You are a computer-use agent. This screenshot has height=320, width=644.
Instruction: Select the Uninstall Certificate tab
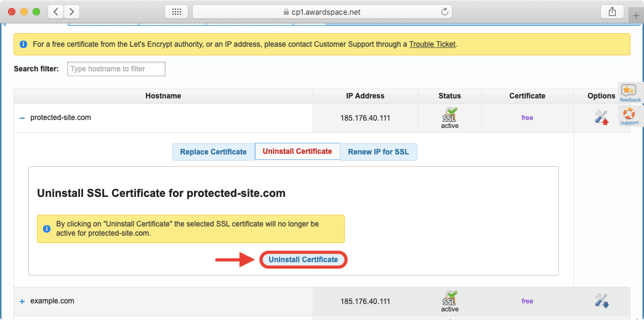(x=297, y=151)
